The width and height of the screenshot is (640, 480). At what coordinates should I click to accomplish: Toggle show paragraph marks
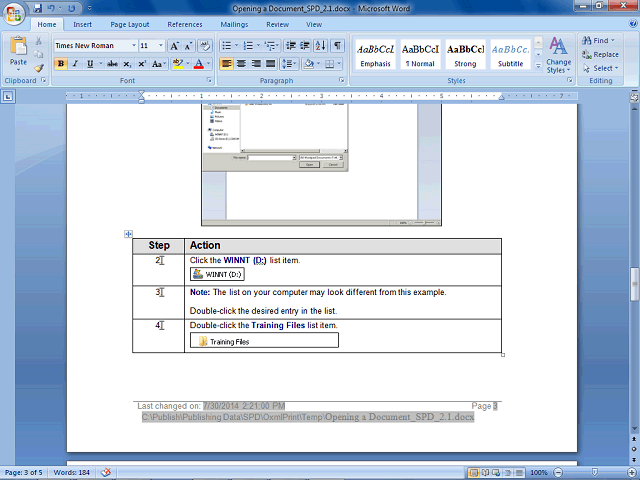[x=338, y=45]
